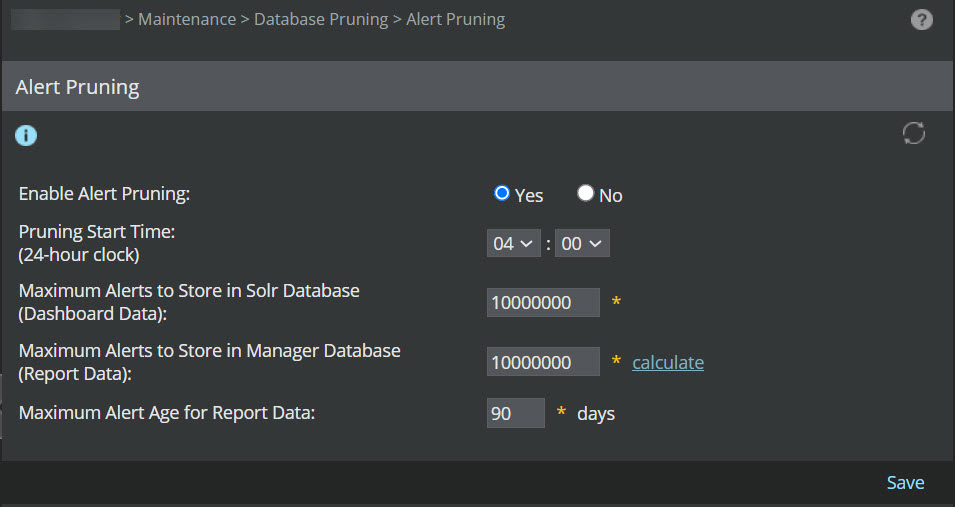Go to Maintenance in the breadcrumb
Viewport: 955px width, 507px height.
pos(187,20)
